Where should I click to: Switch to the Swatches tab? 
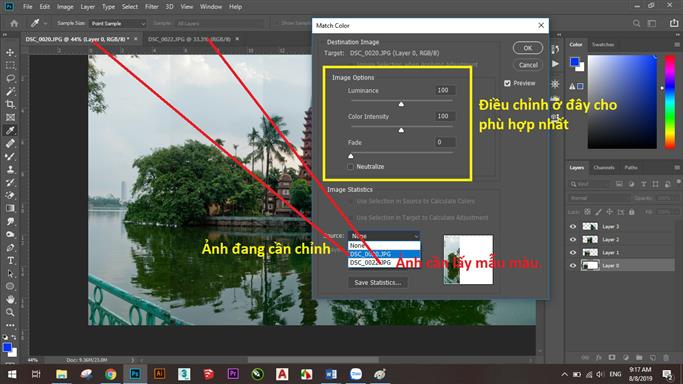click(603, 44)
